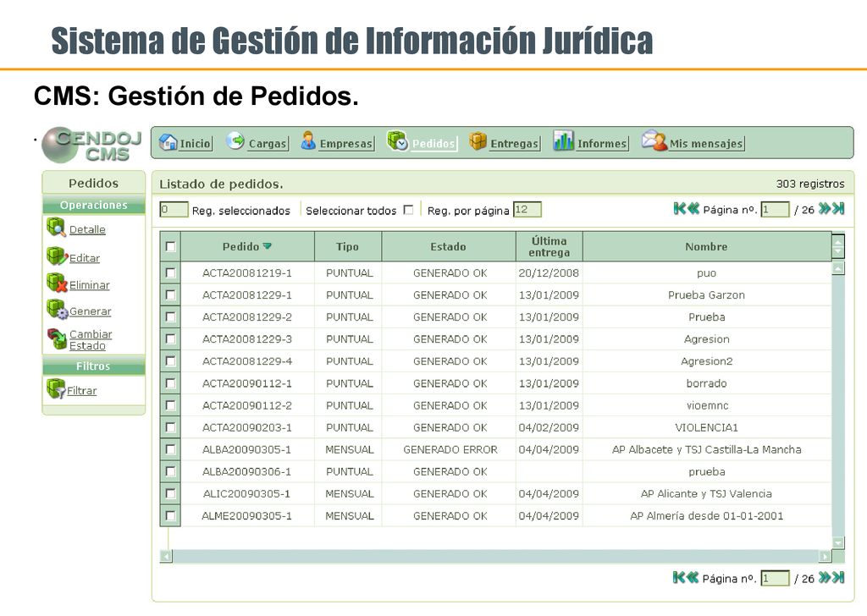The image size is (867, 616).
Task: Click the Editar pencil box icon
Action: (x=58, y=256)
